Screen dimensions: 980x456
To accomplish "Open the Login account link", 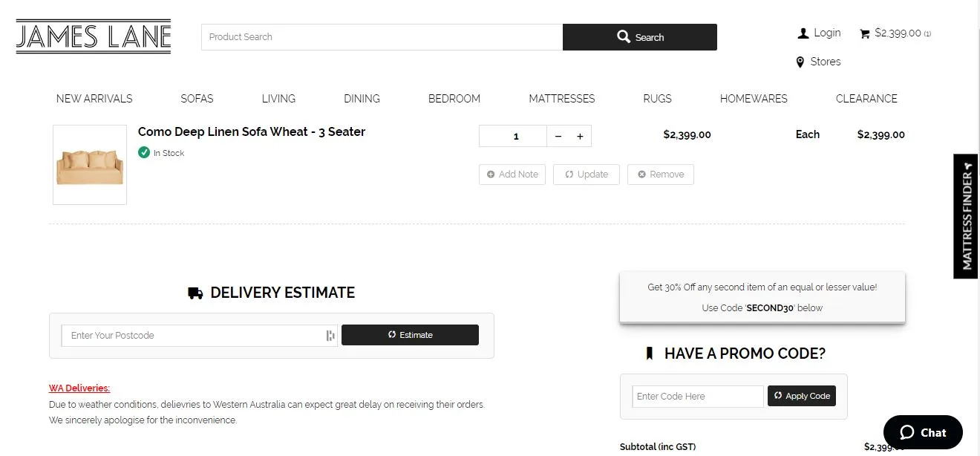I will [819, 33].
